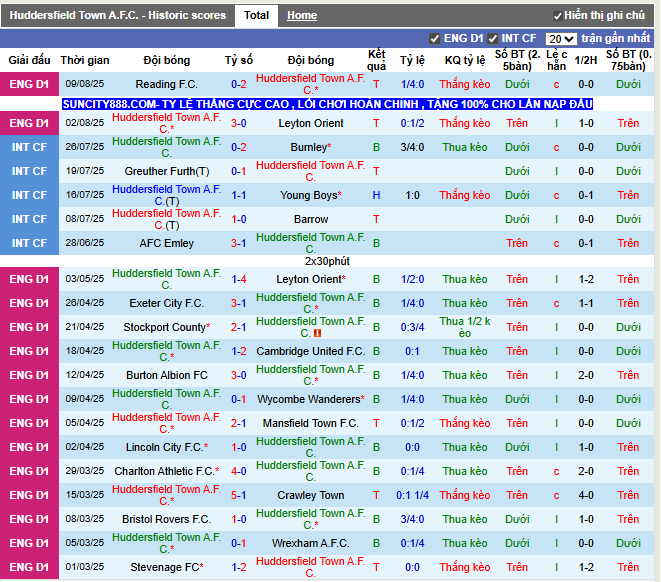
Task: Uncheck the INT CF filter checkbox
Action: [x=492, y=39]
